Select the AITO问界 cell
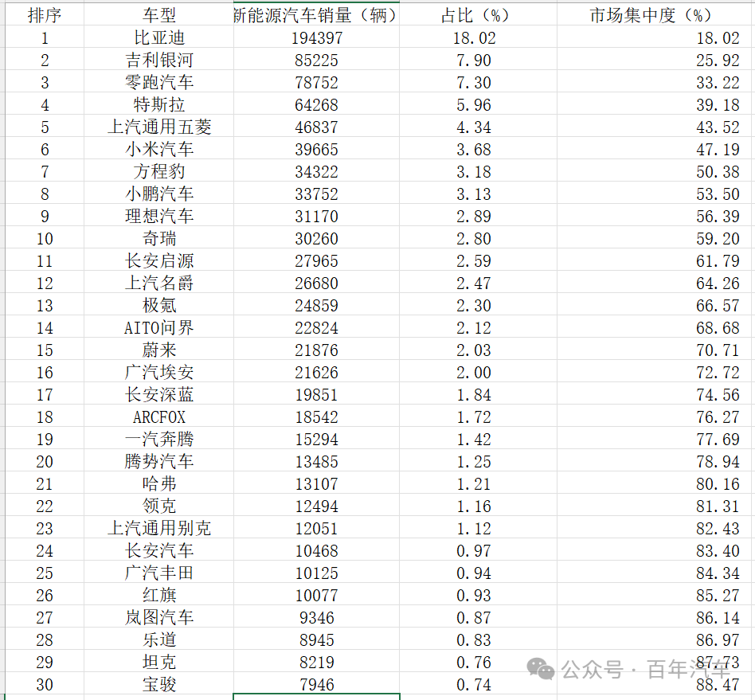This screenshot has height=700, width=755. 159,328
